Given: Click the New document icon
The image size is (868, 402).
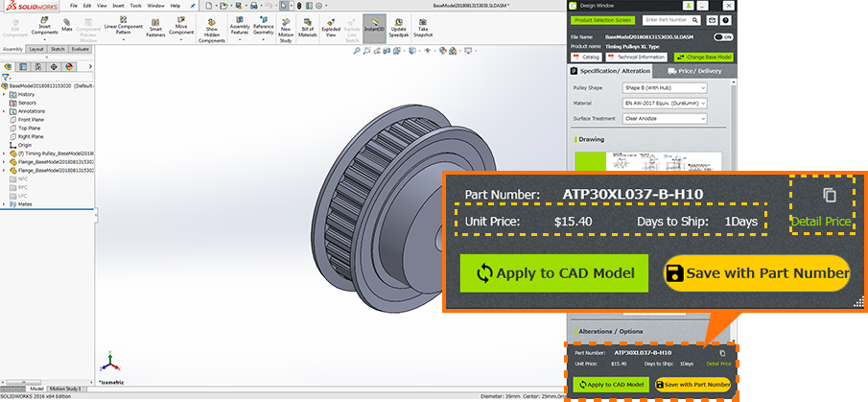Looking at the screenshot, I should [x=208, y=5].
